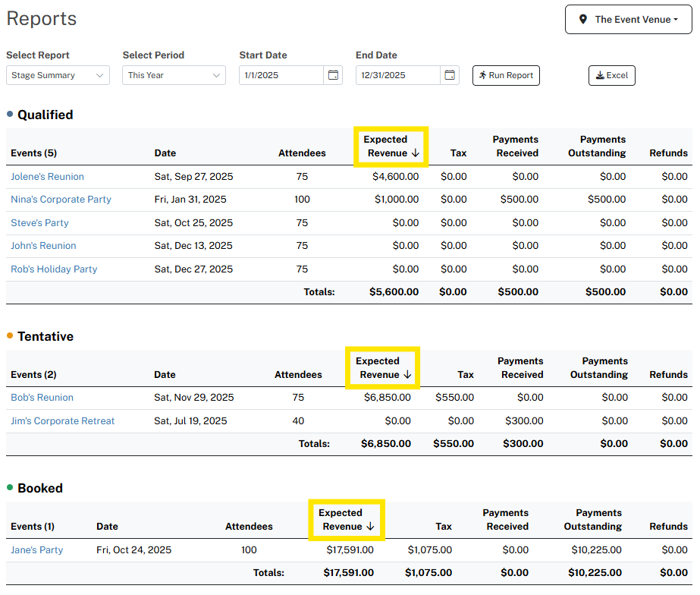Sort Tentative table by Date header
This screenshot has height=595, width=700.
[x=165, y=375]
